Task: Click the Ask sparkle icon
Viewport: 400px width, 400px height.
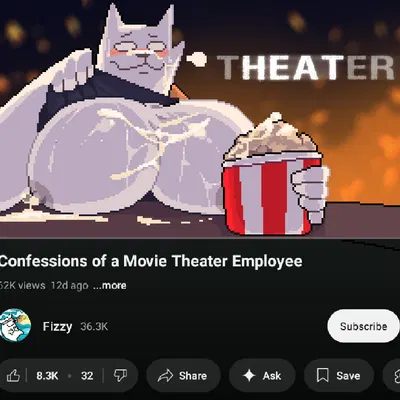Action: (249, 376)
